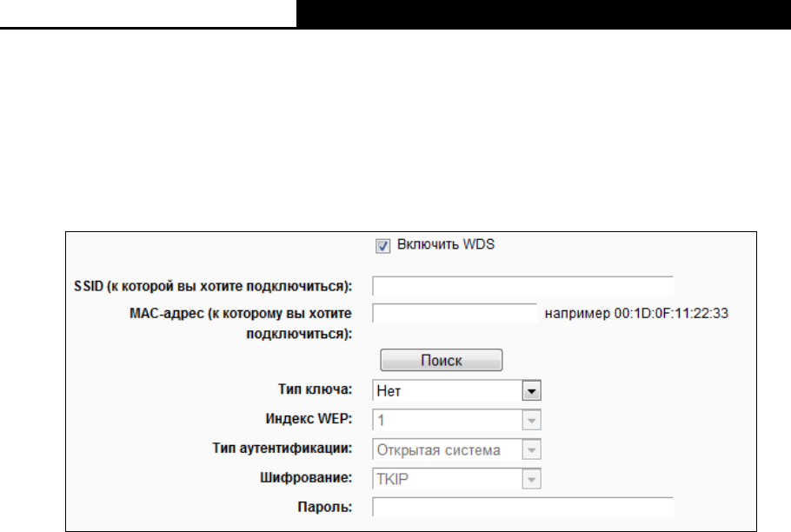Click the Индекс WEP label
This screenshot has height=532, width=791.
pos(309,419)
